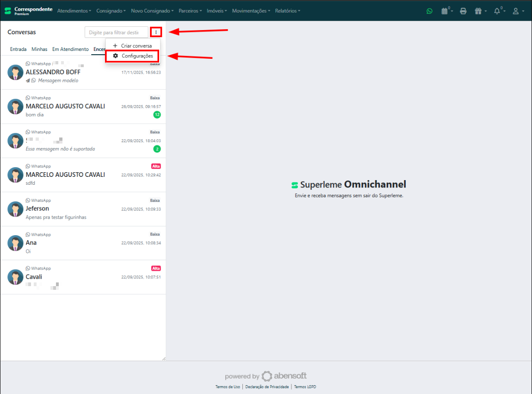The image size is (532, 394).
Task: Open the Jeferson conversation
Action: 83,209
